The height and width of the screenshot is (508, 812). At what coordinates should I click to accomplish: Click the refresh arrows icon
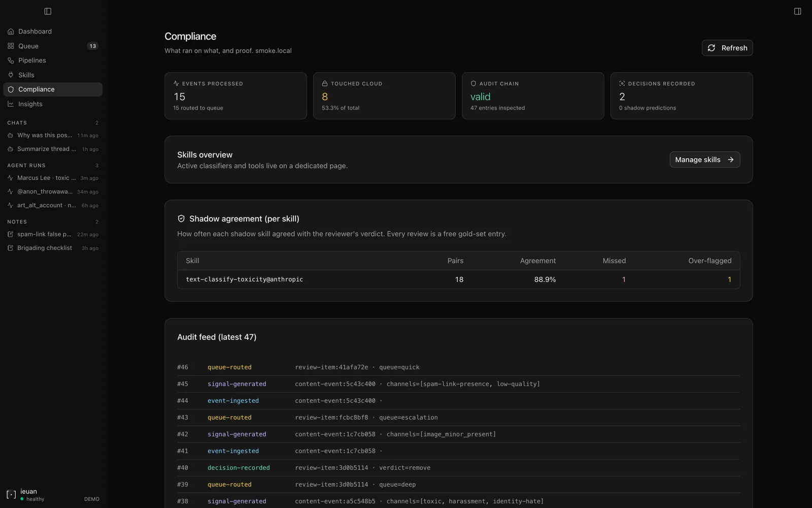[712, 48]
